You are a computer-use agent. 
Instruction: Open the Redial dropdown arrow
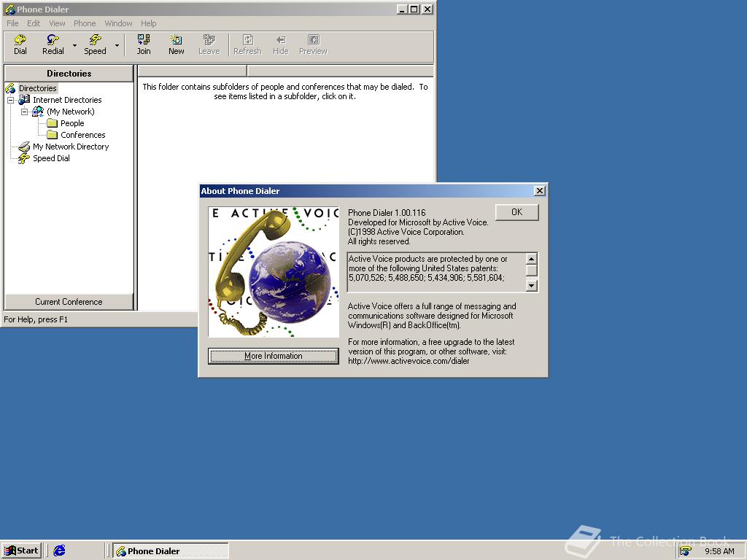point(75,45)
